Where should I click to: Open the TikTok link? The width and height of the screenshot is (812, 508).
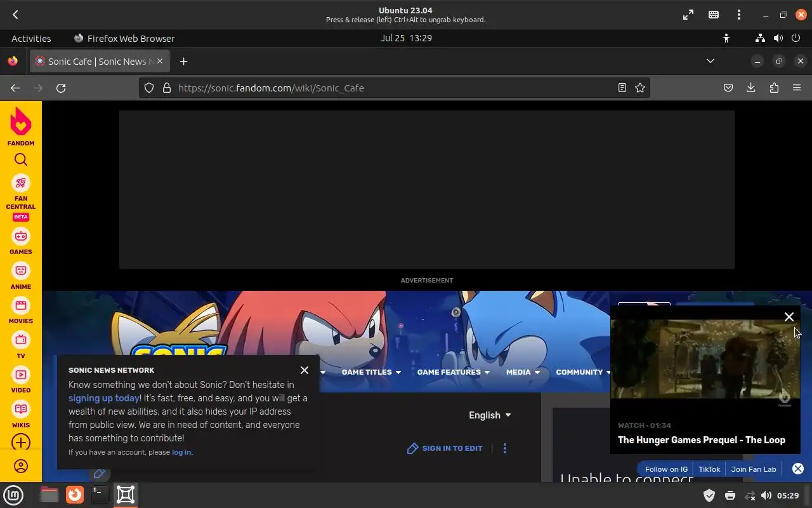coord(709,469)
